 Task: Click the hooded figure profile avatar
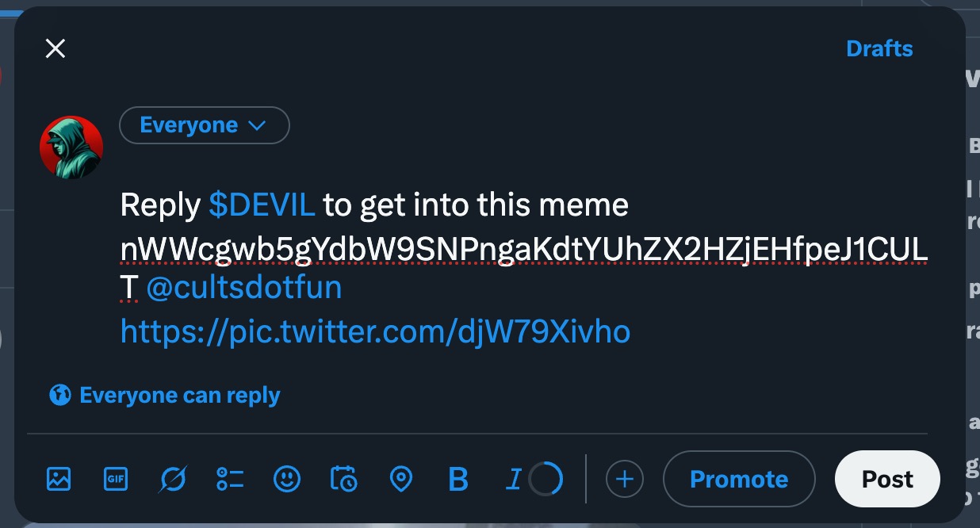pos(71,147)
